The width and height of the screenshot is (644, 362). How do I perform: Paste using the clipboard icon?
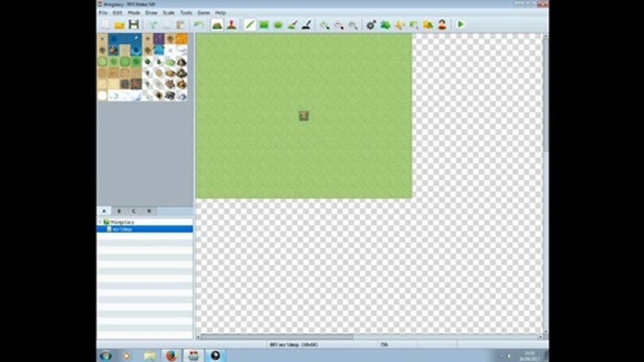(x=180, y=25)
